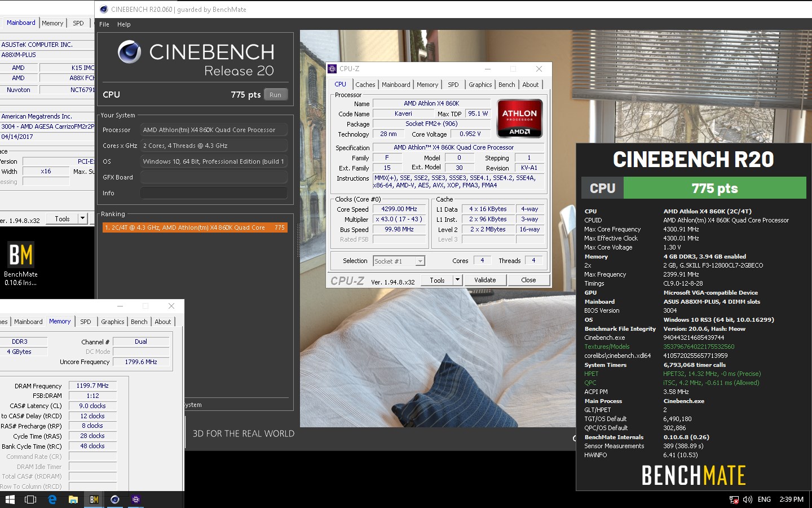The height and width of the screenshot is (508, 812).
Task: Open the Bench tab in the front CPU-Z window
Action: coord(507,85)
